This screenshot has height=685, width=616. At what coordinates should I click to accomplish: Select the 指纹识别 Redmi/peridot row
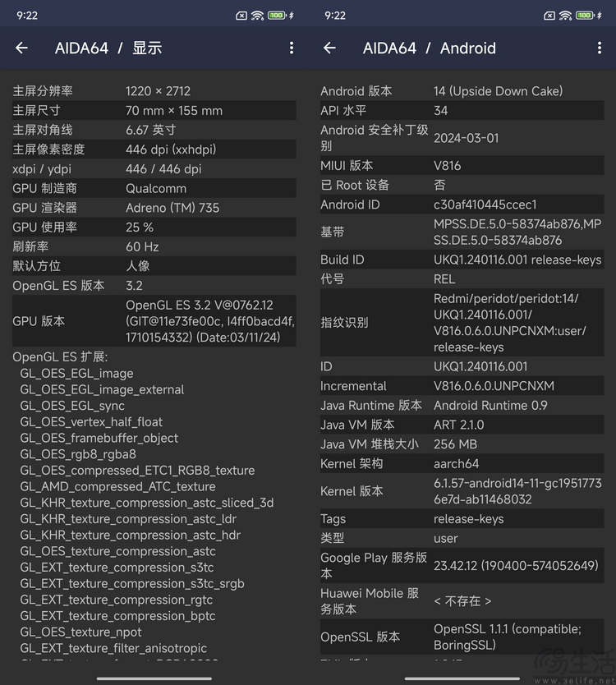462,323
